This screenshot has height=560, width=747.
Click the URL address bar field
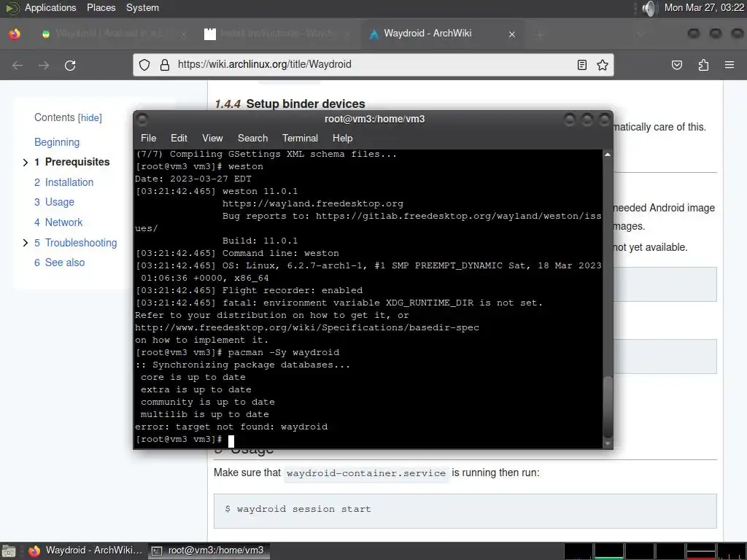pyautogui.click(x=373, y=65)
